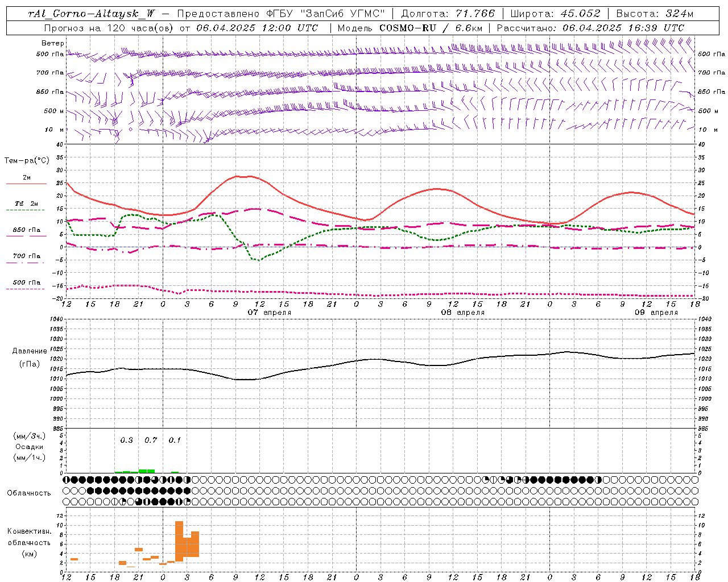Image resolution: width=728 pixels, height=582 pixels.
Task: Click the Осадки label
Action: (29, 447)
